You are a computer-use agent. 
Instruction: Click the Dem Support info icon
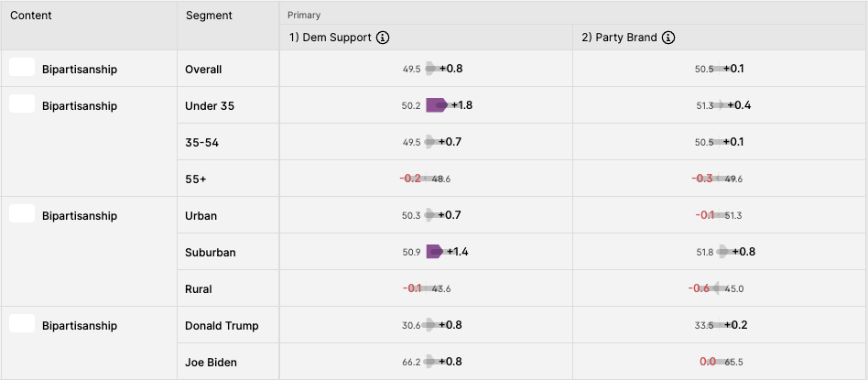pyautogui.click(x=383, y=38)
